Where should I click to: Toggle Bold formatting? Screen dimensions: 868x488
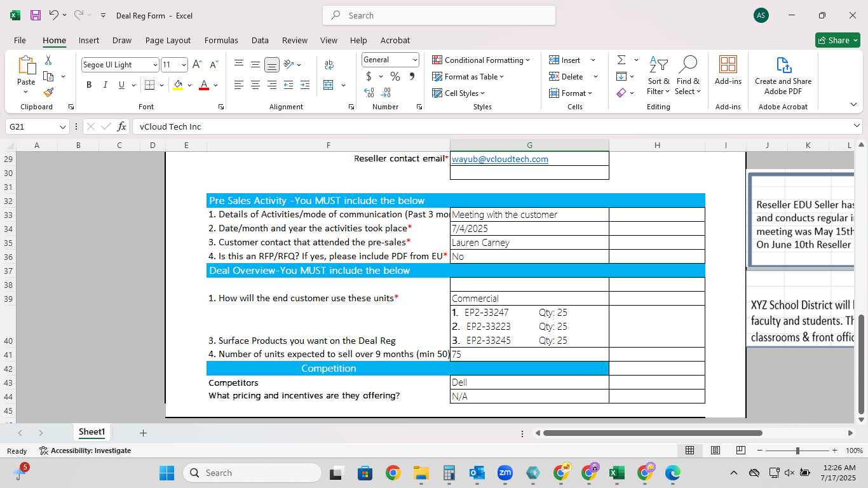pyautogui.click(x=89, y=85)
